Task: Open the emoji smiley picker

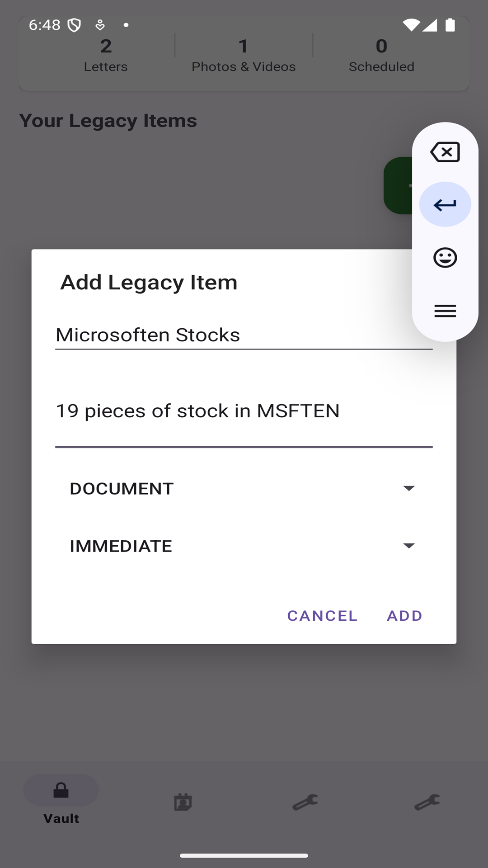Action: point(445,258)
